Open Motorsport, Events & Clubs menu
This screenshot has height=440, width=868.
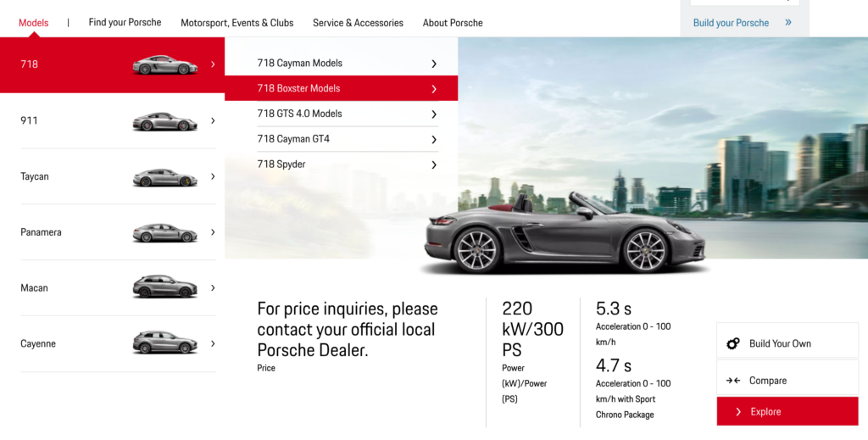237,23
